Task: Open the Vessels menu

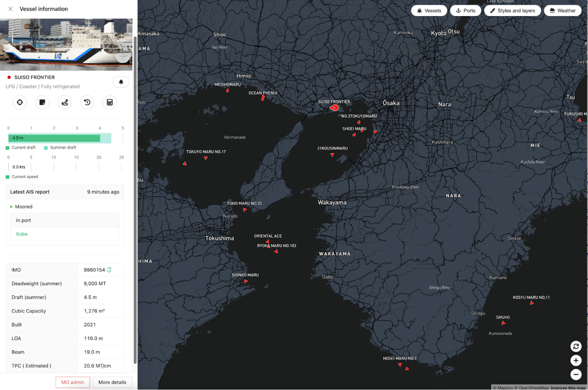Action: [x=429, y=10]
